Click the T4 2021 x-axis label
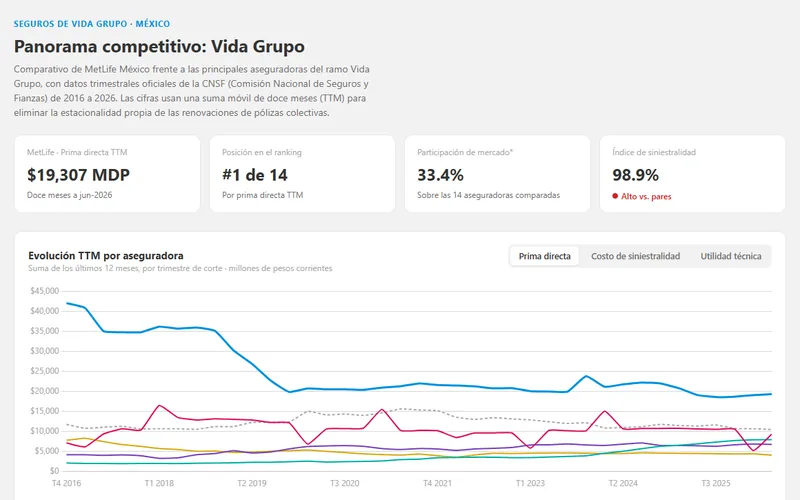This screenshot has width=800, height=500. point(437,483)
